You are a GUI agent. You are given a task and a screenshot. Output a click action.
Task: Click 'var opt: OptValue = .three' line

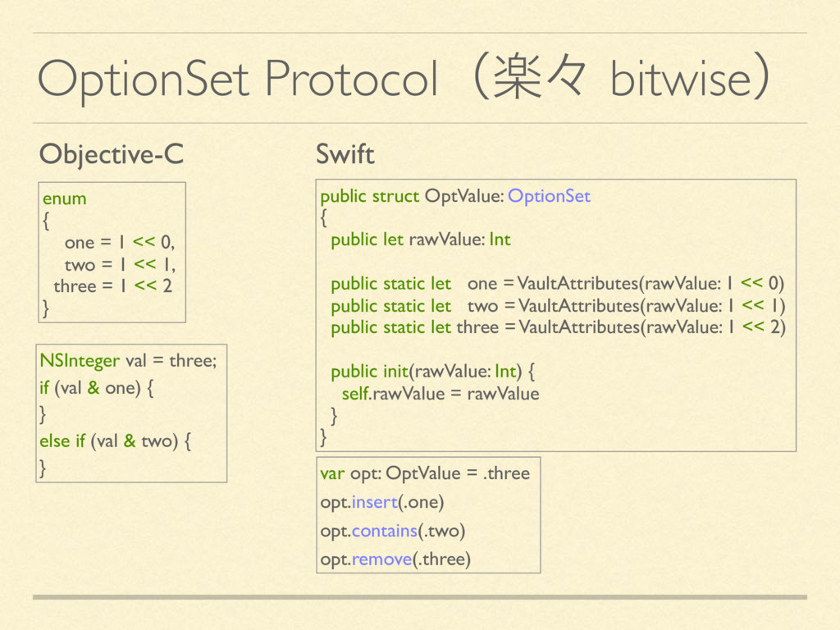(x=424, y=473)
